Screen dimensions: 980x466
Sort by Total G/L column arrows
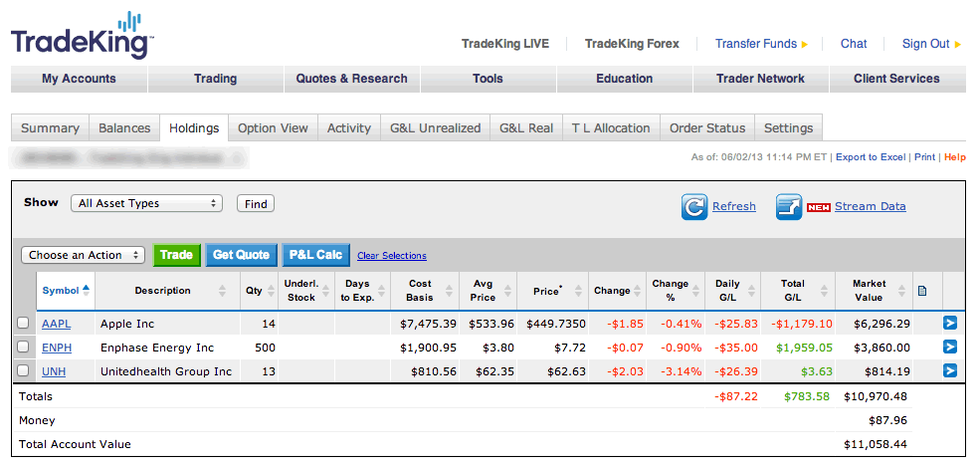point(824,291)
